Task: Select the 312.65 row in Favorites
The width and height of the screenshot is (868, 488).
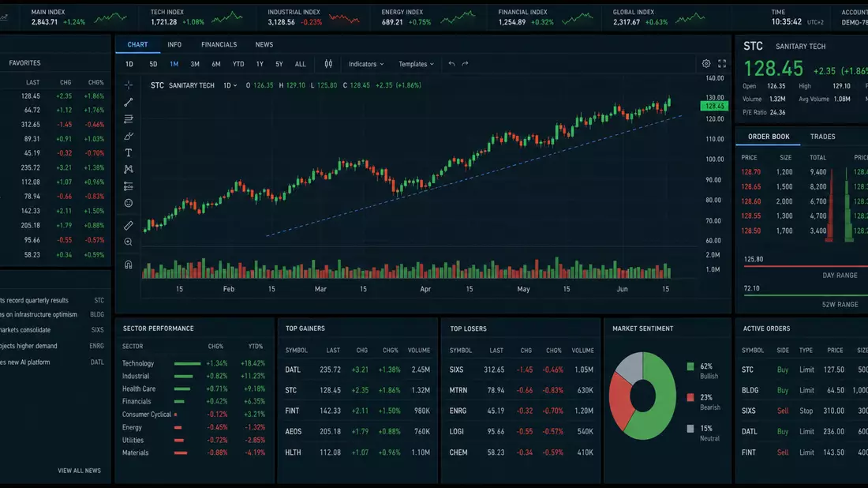Action: pyautogui.click(x=54, y=125)
